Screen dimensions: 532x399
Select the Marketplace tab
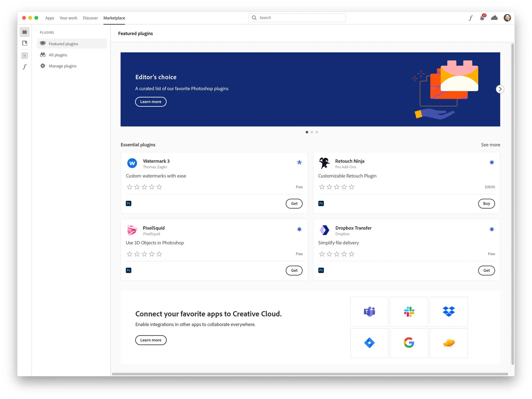tap(114, 18)
